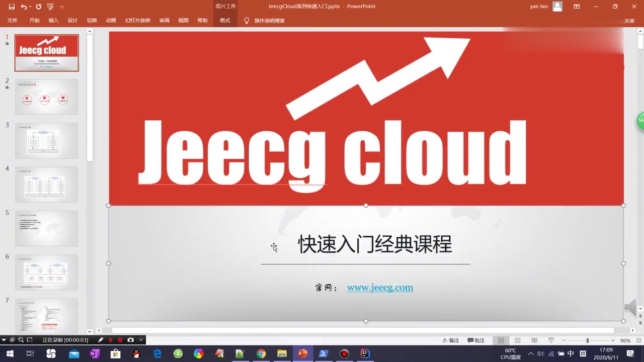Stop the screen recording
644x362 pixels.
[120, 340]
